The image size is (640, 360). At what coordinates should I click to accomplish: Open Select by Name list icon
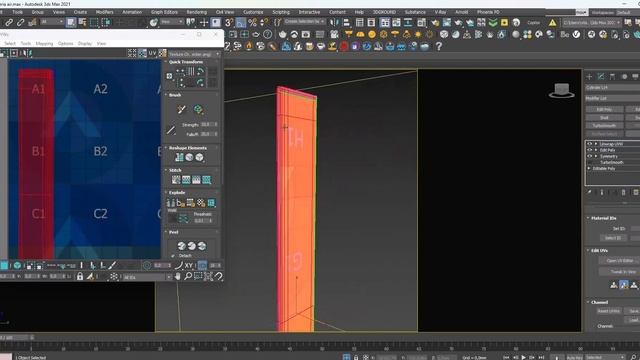pos(82,22)
